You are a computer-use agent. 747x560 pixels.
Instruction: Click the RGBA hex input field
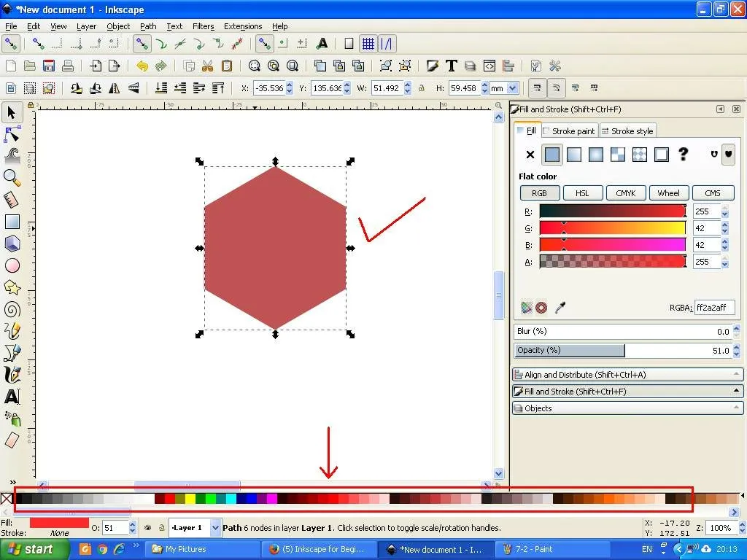713,308
